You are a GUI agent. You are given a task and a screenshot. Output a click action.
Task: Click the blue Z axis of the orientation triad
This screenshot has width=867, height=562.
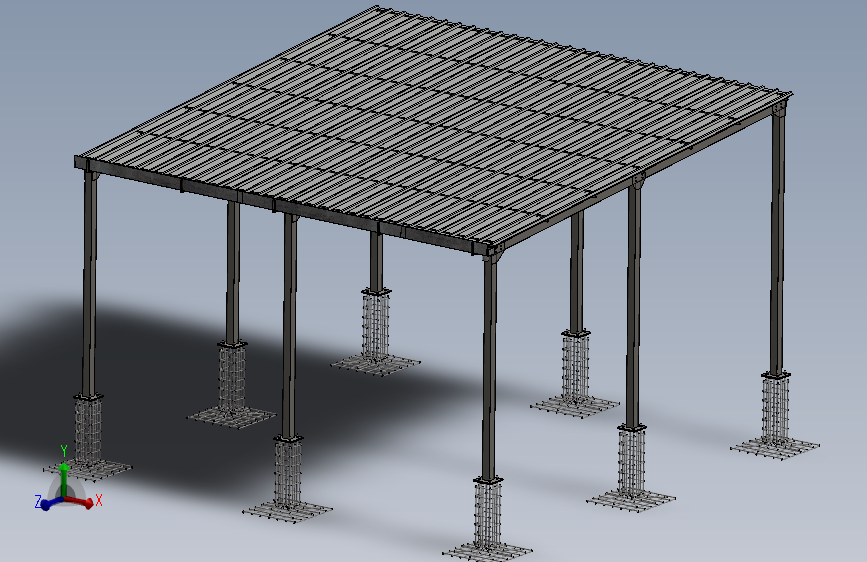(x=53, y=503)
